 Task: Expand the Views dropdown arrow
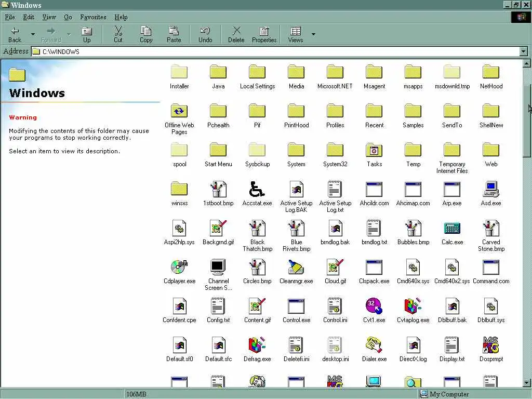click(313, 34)
